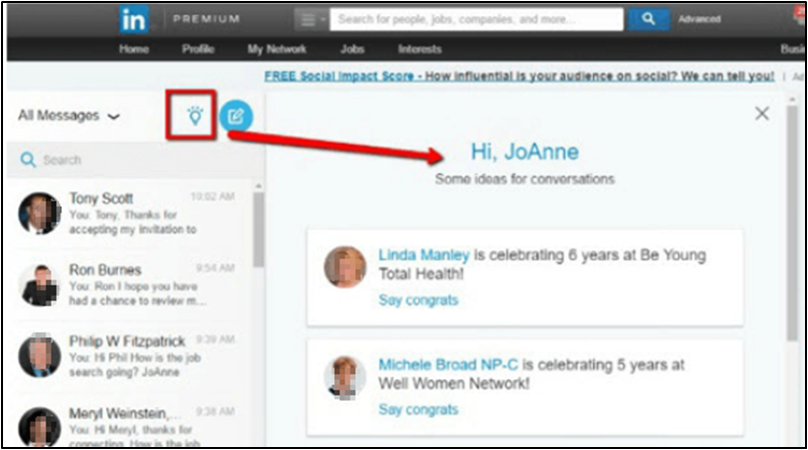This screenshot has height=450, width=808.
Task: Open the My Network menu
Action: (277, 49)
